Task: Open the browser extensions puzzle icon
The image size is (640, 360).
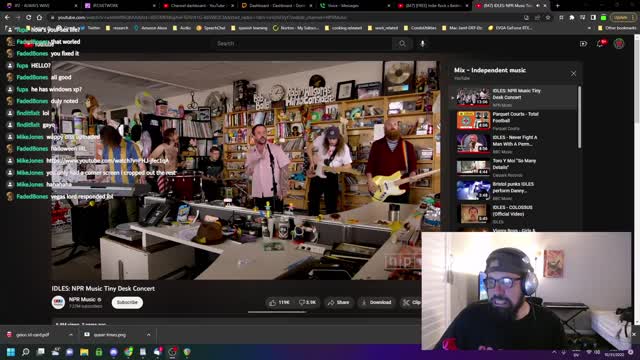Action: (572, 18)
